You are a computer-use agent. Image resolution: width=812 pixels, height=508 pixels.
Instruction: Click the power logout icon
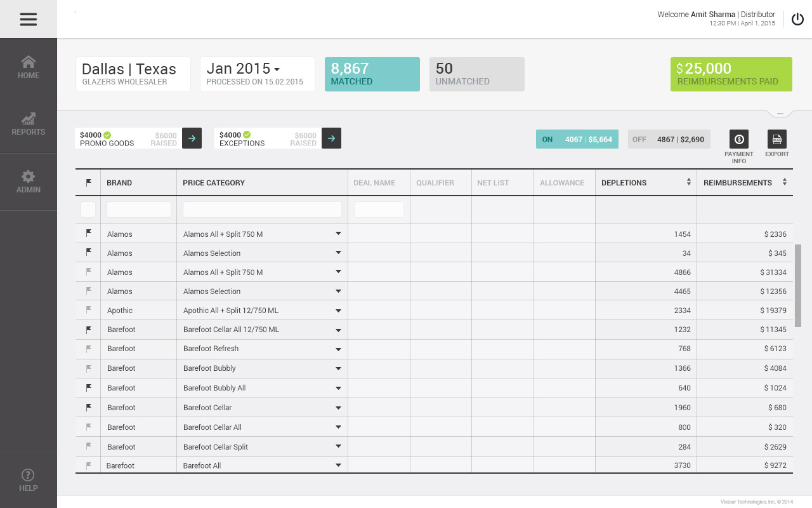point(797,19)
